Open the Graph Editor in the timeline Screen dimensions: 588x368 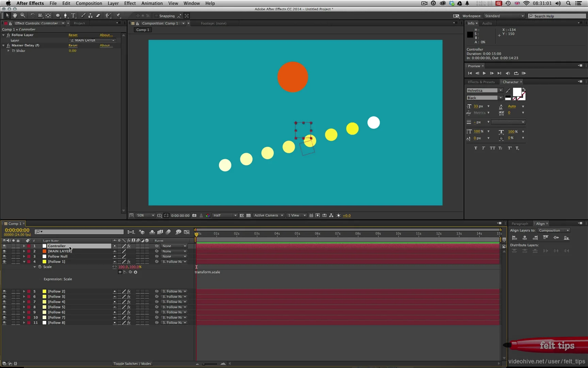[187, 232]
